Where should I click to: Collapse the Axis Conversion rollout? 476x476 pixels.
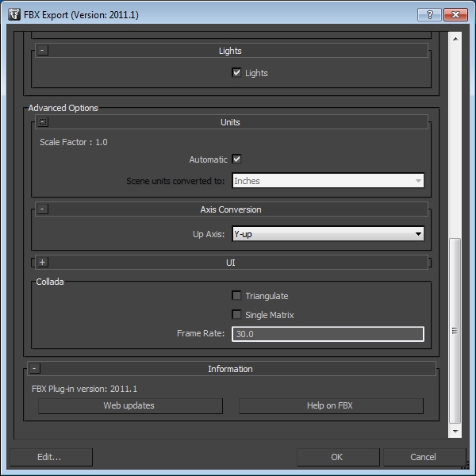(43, 209)
